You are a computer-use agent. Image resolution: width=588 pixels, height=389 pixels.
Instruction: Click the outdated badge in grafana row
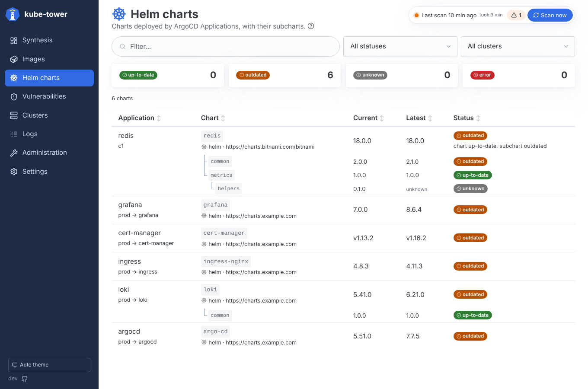(470, 210)
